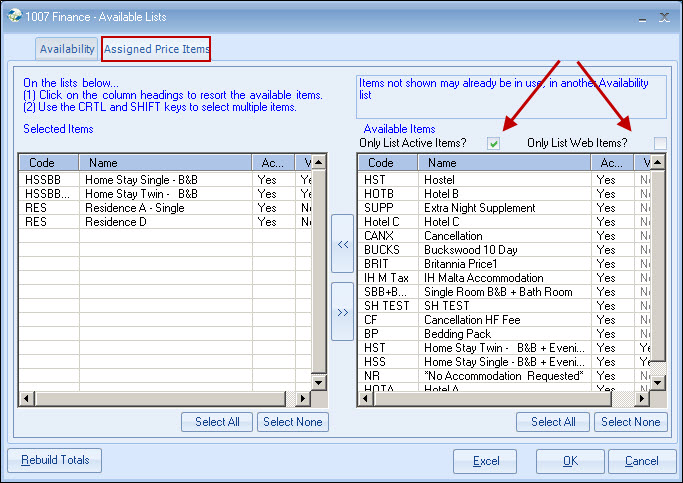Switch to the Availability tab

[67, 49]
